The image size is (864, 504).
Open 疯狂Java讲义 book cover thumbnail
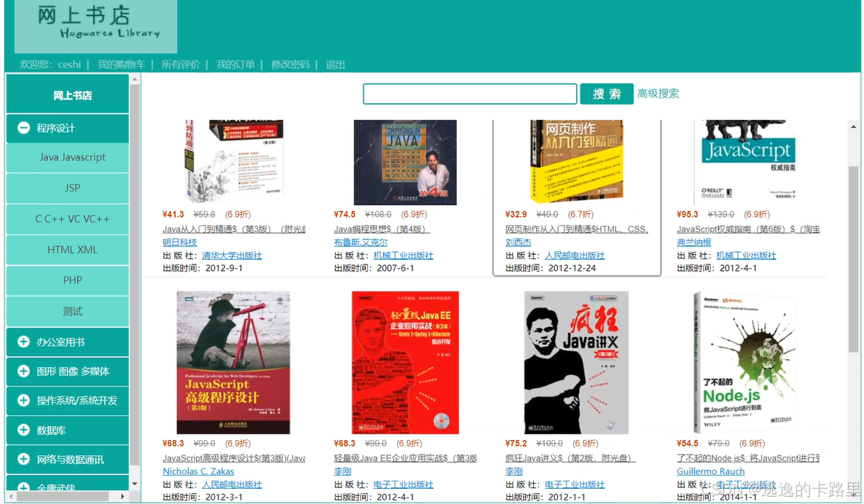[576, 363]
